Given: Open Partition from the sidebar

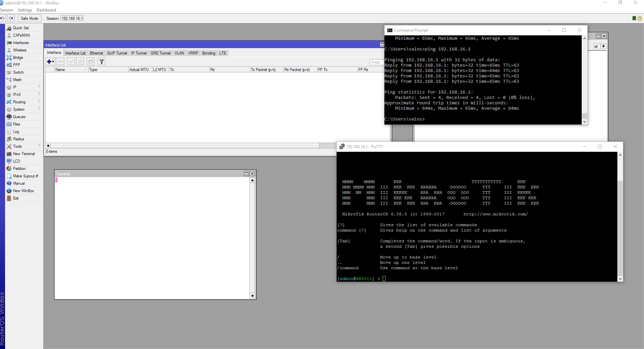Looking at the screenshot, I should click(24, 169).
